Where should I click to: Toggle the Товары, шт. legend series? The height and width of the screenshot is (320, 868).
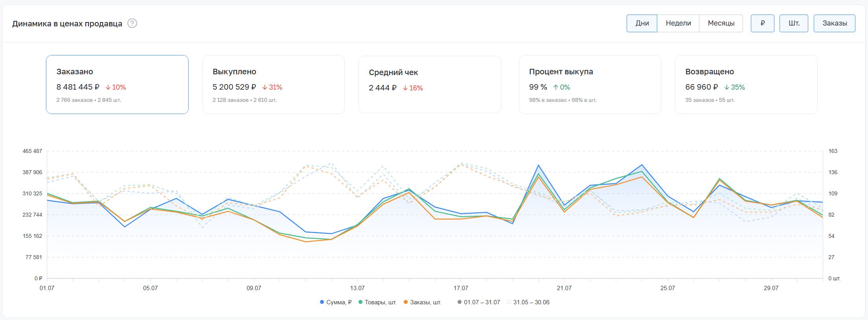pos(377,302)
